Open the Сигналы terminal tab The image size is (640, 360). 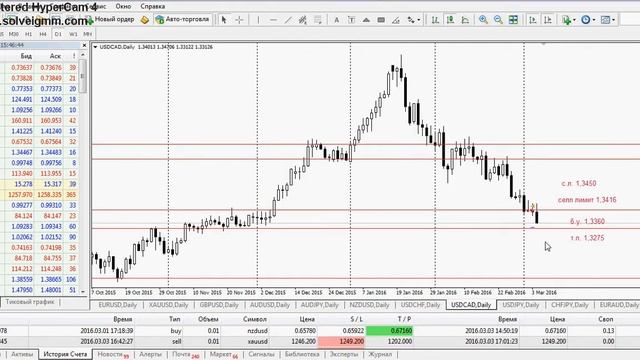click(261, 354)
